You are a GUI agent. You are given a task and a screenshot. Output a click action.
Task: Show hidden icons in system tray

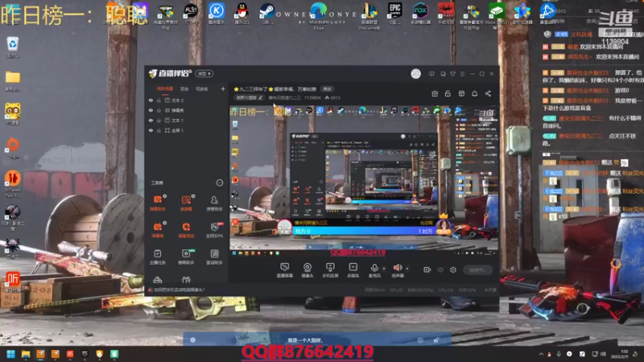[x=541, y=354]
